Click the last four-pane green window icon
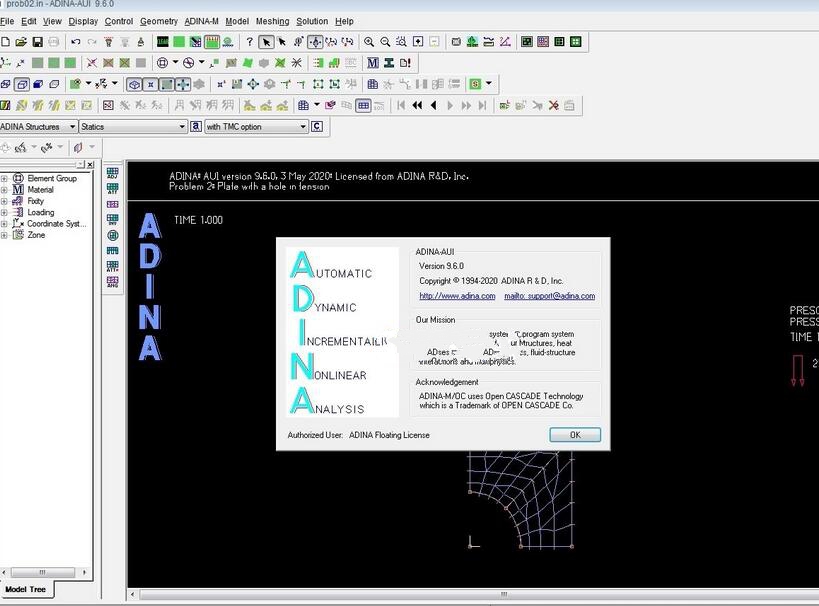 (x=576, y=42)
